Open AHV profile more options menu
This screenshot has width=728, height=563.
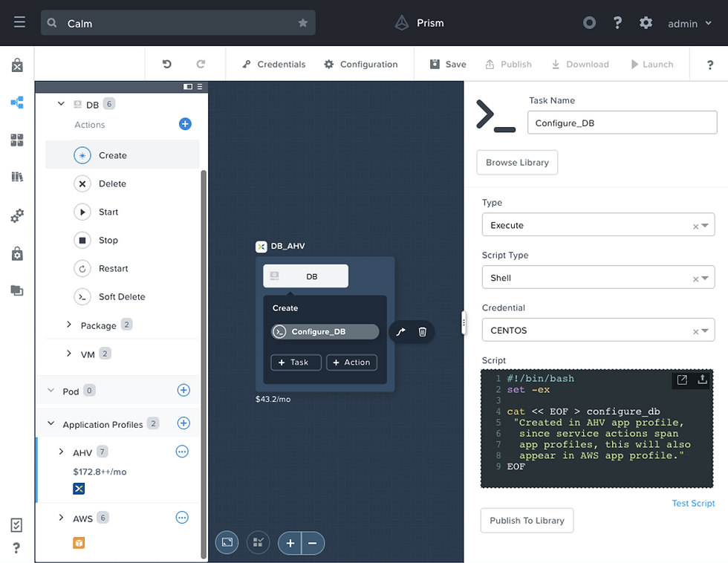(182, 451)
